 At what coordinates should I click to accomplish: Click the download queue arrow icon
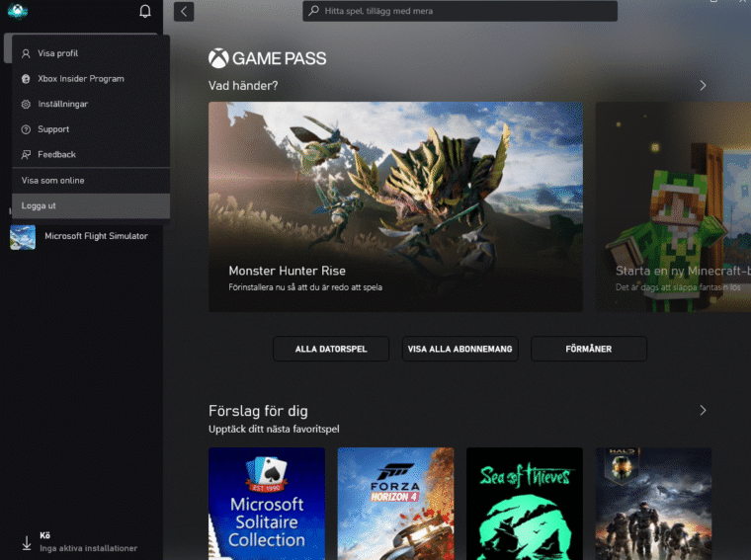(27, 543)
